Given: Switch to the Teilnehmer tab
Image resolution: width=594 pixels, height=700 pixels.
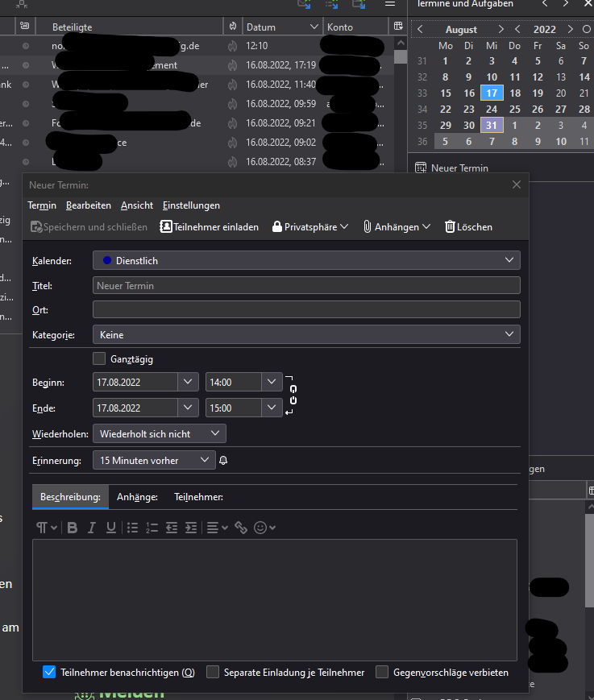Looking at the screenshot, I should pyautogui.click(x=198, y=497).
